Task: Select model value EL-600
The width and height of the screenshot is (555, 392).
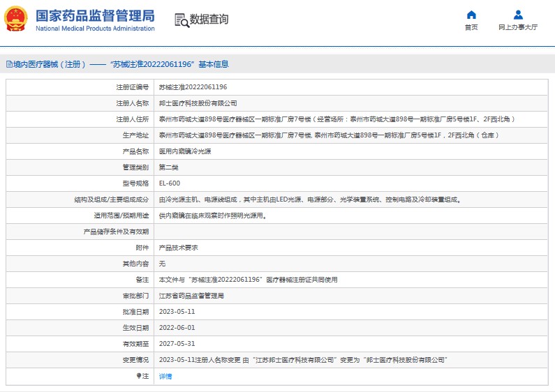Action: pyautogui.click(x=170, y=183)
